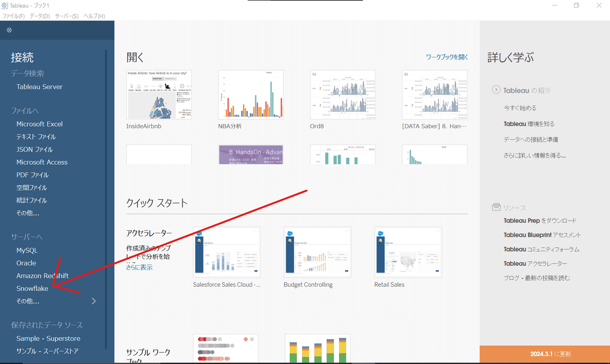Open Tableau コミュニティフォーラム link
Screen dimensions: 610x364
541,249
